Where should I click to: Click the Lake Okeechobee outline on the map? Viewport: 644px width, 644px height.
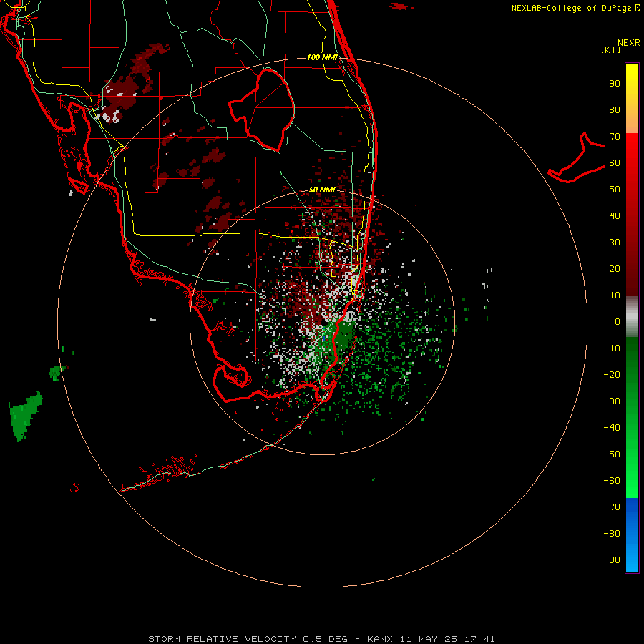pos(261,110)
